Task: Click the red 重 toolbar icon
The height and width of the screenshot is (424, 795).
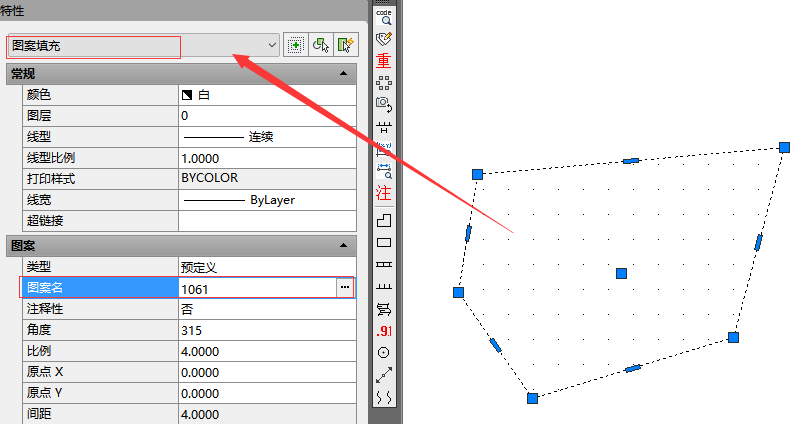Action: pyautogui.click(x=383, y=60)
